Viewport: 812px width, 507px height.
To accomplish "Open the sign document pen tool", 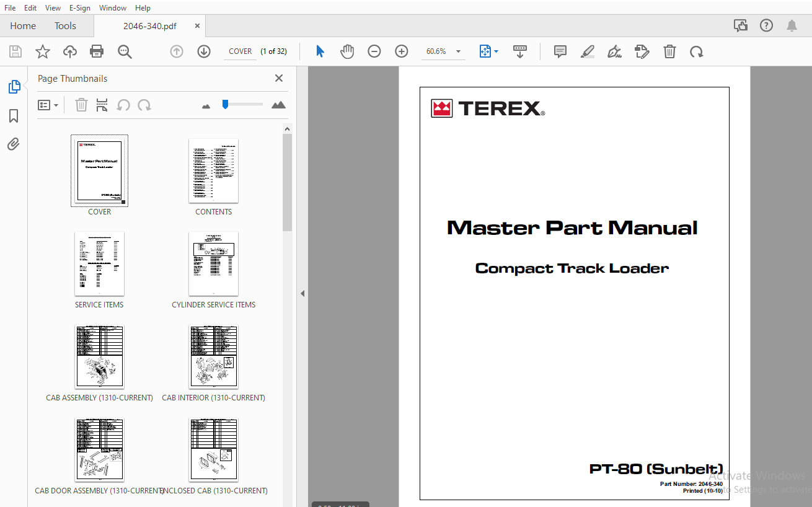I will click(615, 51).
